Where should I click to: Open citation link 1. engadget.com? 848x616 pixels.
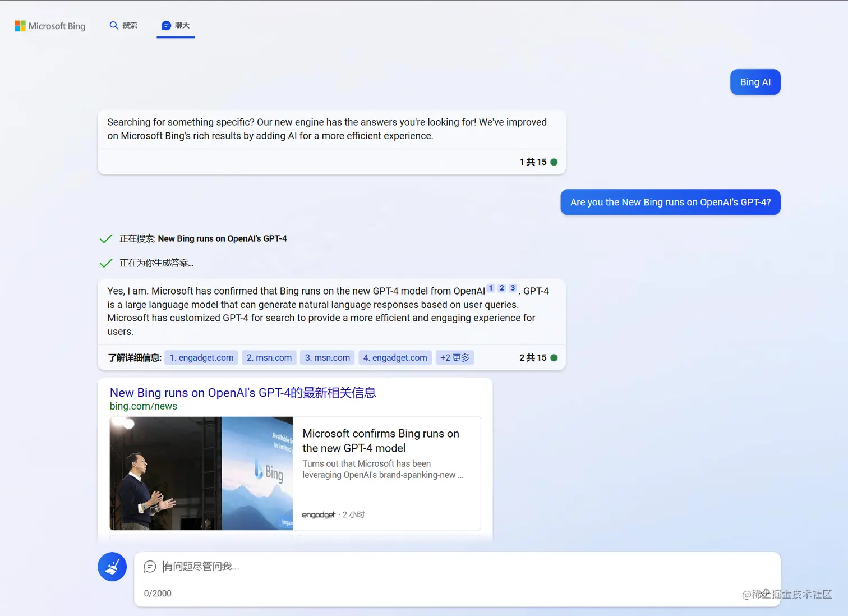[201, 357]
